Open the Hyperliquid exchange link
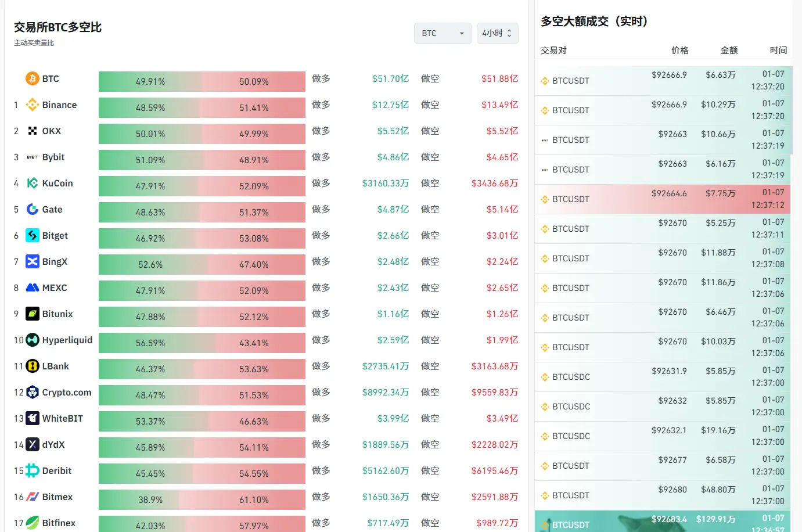802x532 pixels. 67,340
